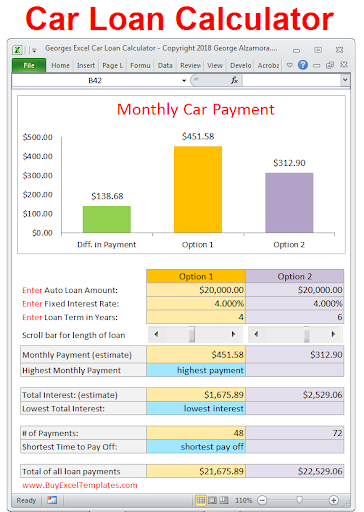The width and height of the screenshot is (364, 512).
Task: Minimize the ribbon using the caret icon
Action: pos(290,65)
